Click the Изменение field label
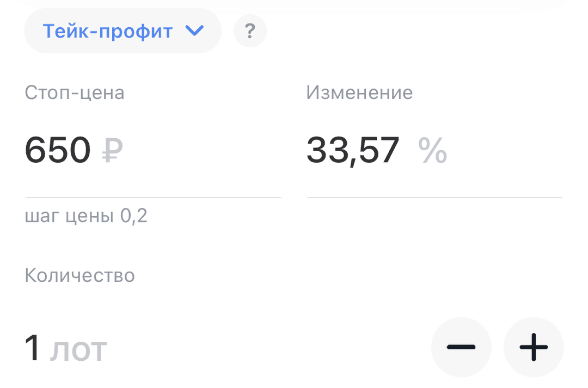Image resolution: width=588 pixels, height=388 pixels. [360, 93]
